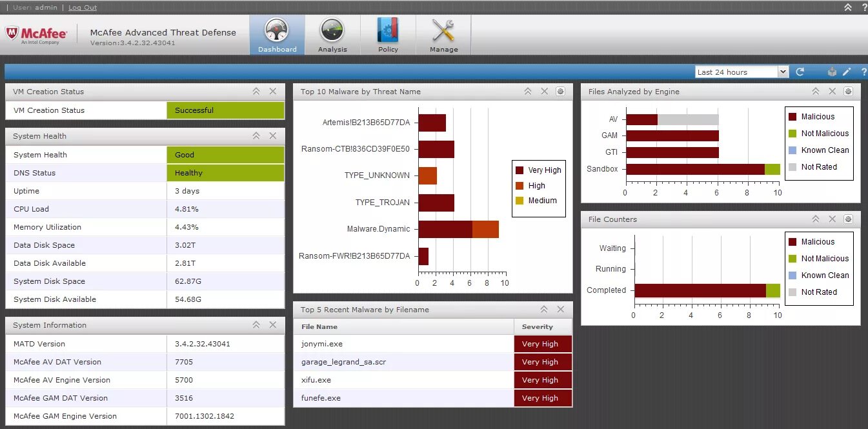Close Top 10 Malware by Threat Name panel

tap(544, 92)
